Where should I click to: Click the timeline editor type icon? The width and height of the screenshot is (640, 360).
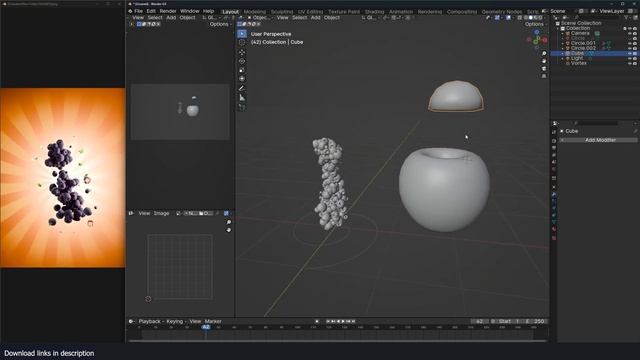coord(131,321)
